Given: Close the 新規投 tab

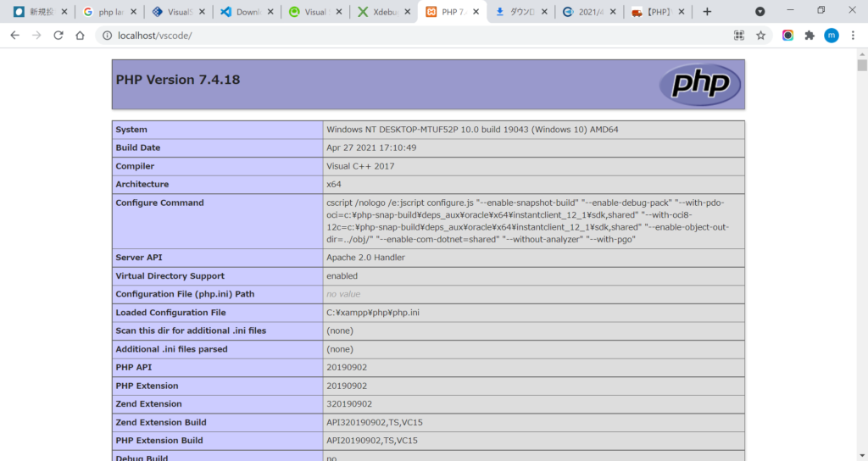Looking at the screenshot, I should point(64,12).
